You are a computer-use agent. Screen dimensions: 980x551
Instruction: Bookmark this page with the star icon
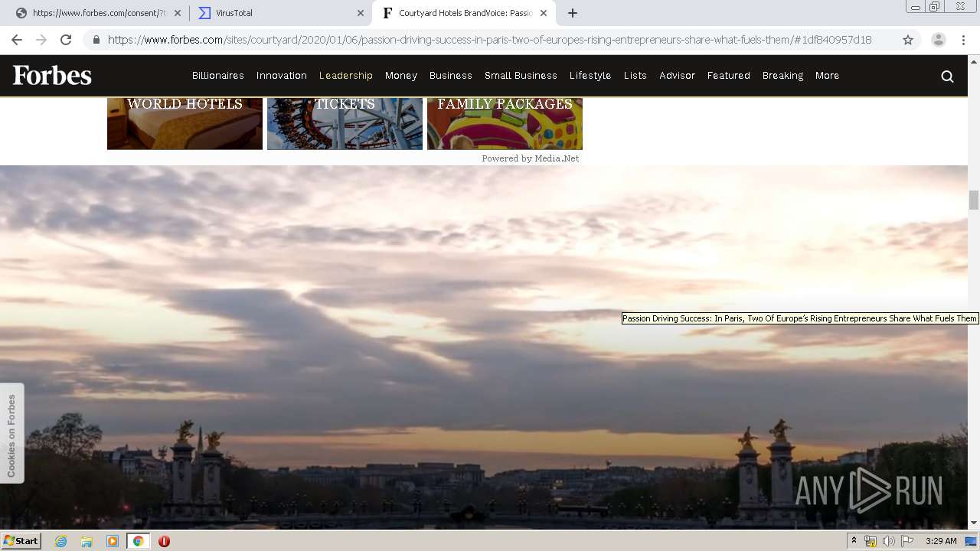[908, 40]
